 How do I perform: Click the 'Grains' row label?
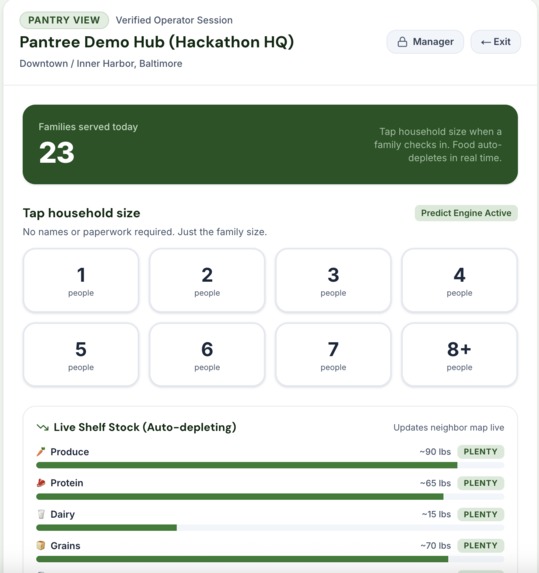65,546
